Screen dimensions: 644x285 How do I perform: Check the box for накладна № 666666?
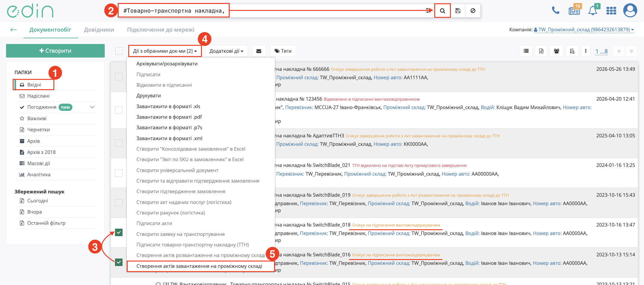point(119,77)
